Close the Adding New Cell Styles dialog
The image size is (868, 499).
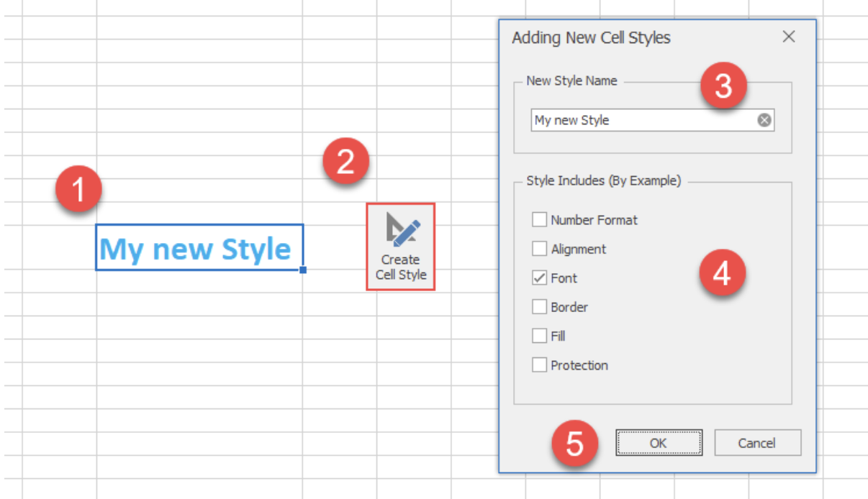[x=789, y=37]
